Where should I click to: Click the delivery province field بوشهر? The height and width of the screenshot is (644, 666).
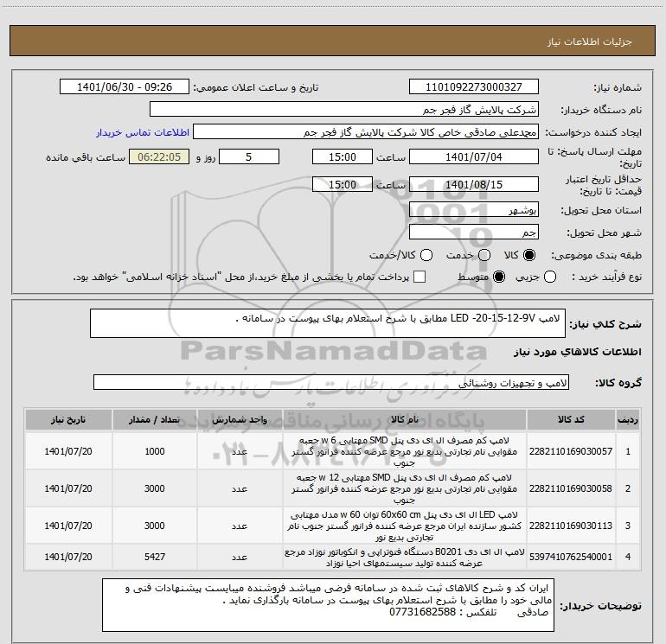point(474,210)
